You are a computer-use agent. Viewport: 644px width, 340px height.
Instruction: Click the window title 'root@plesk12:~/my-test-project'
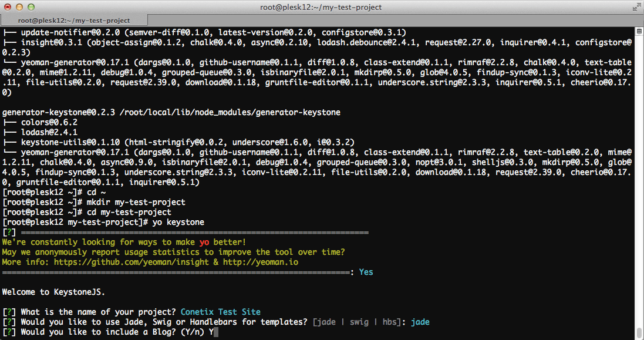point(321,8)
